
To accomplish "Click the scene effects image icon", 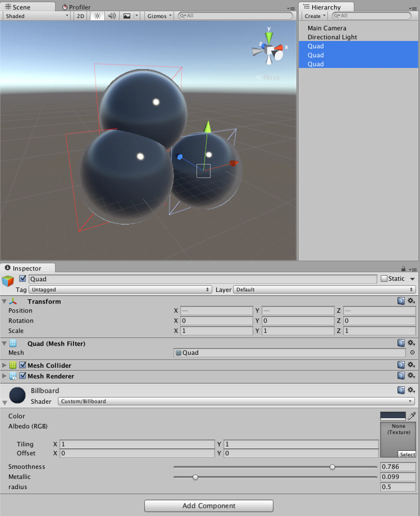I will [127, 16].
